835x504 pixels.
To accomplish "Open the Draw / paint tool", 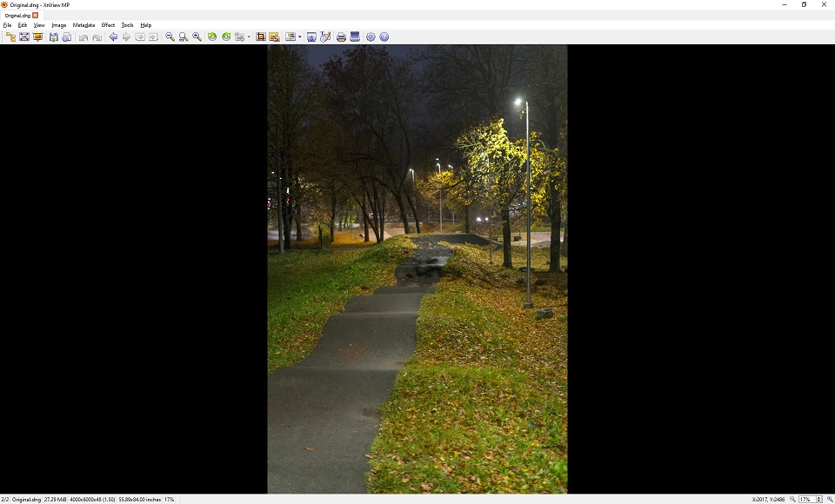I will coord(325,36).
